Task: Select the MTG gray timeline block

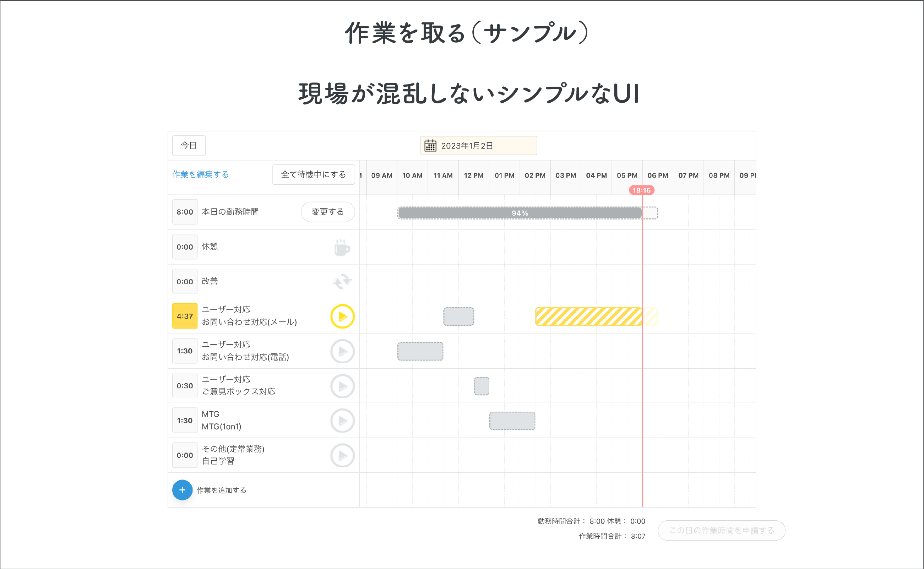Action: tap(512, 421)
